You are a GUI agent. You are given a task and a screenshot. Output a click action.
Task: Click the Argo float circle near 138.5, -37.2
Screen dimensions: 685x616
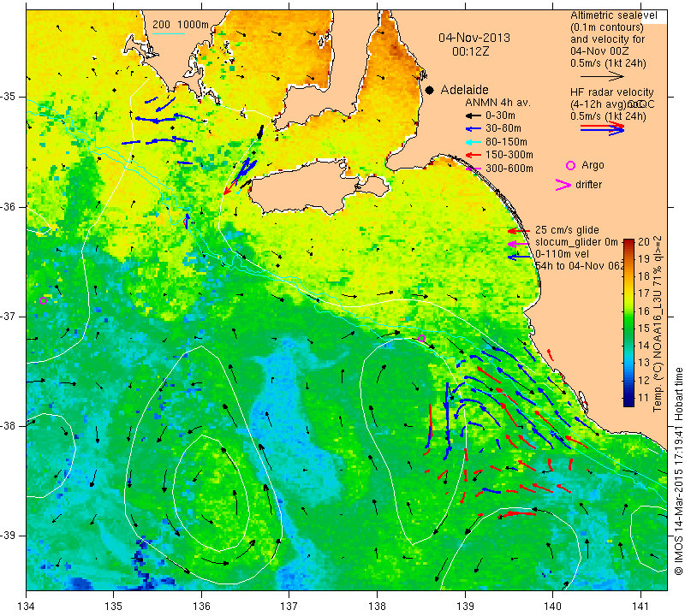coord(421,338)
